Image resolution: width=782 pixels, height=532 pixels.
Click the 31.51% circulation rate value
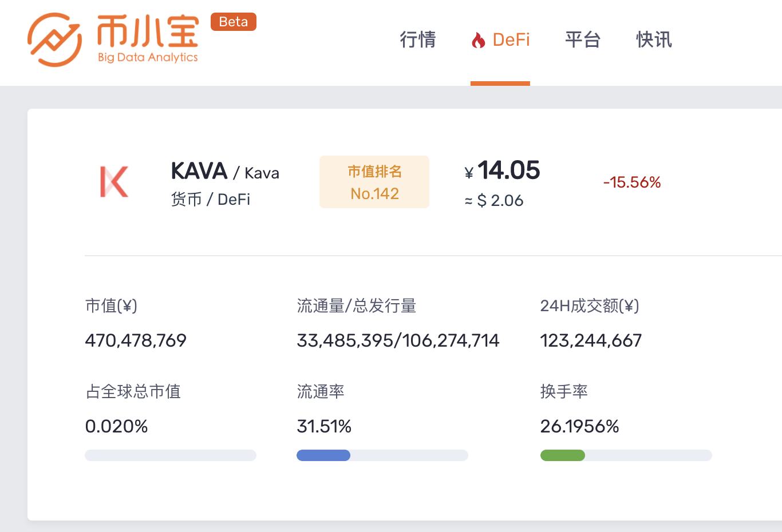[x=324, y=426]
